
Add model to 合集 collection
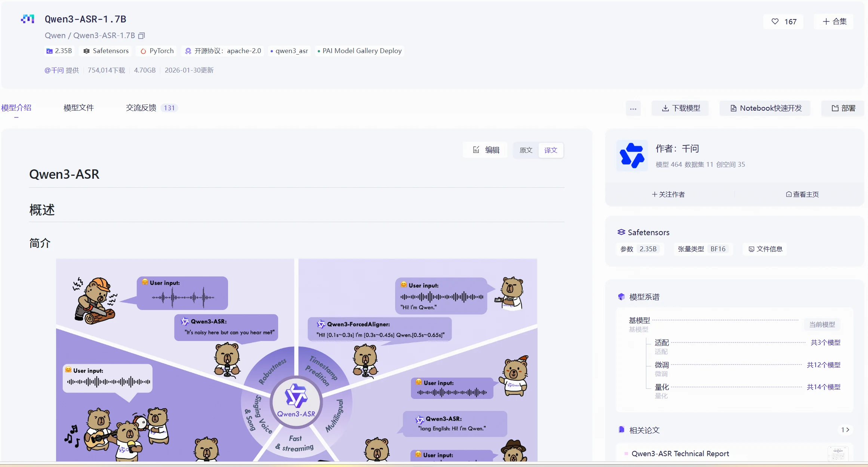coord(834,21)
